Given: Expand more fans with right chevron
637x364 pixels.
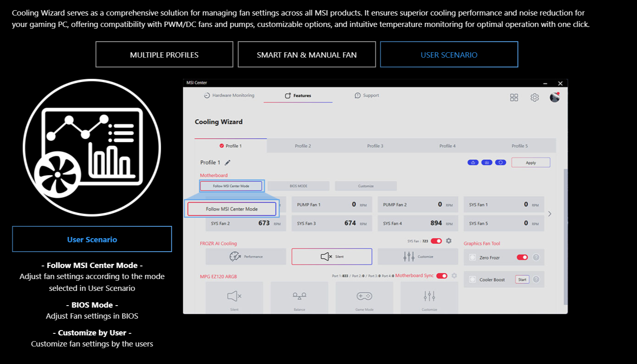Looking at the screenshot, I should coord(550,214).
